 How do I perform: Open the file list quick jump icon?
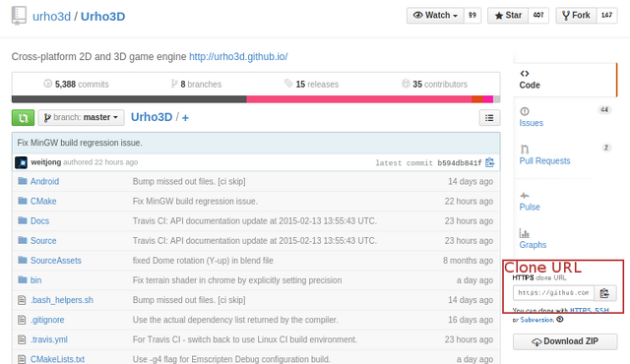[489, 118]
